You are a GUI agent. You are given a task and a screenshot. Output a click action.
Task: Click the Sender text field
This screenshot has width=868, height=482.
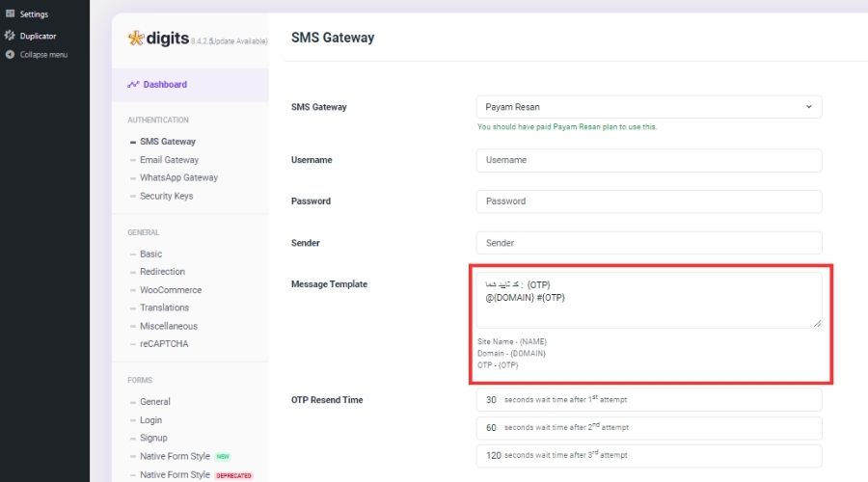click(648, 243)
